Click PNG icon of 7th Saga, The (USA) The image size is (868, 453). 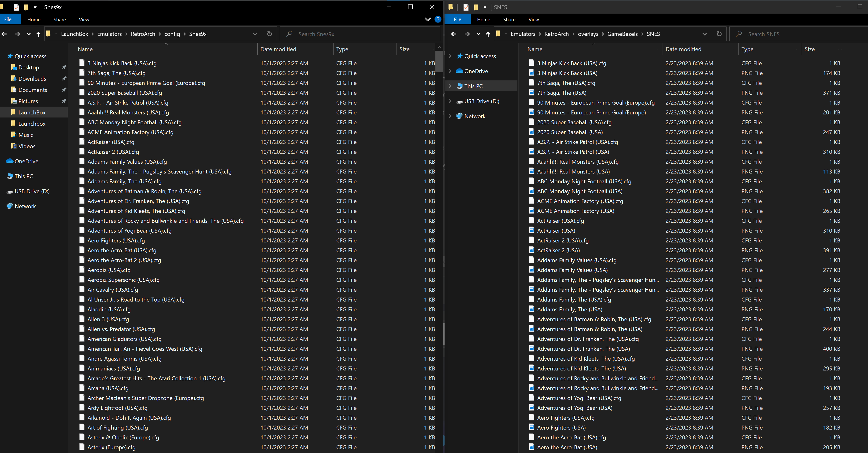[x=531, y=92]
